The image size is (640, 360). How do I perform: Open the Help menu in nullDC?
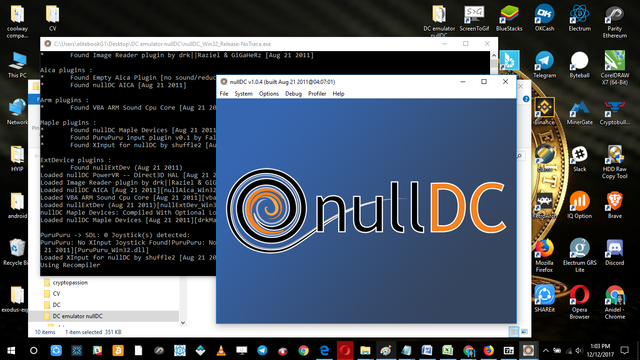click(x=338, y=93)
